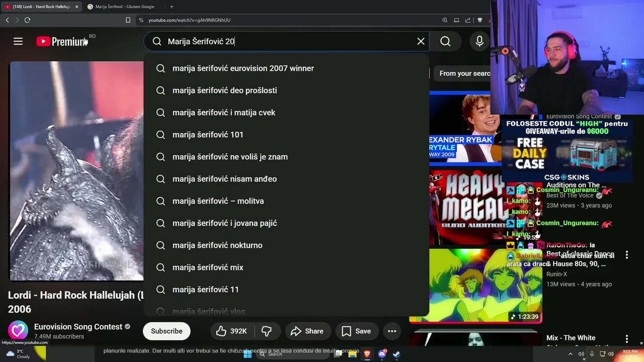The width and height of the screenshot is (644, 362).
Task: Choose suggestion 'marija šerifović mix'
Action: click(x=286, y=267)
